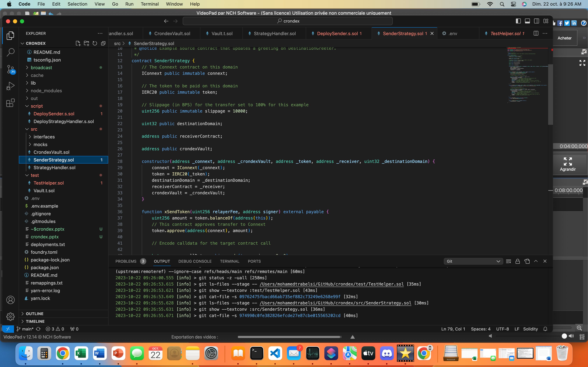Select the OUTPUT tab in terminal panel

pyautogui.click(x=162, y=261)
